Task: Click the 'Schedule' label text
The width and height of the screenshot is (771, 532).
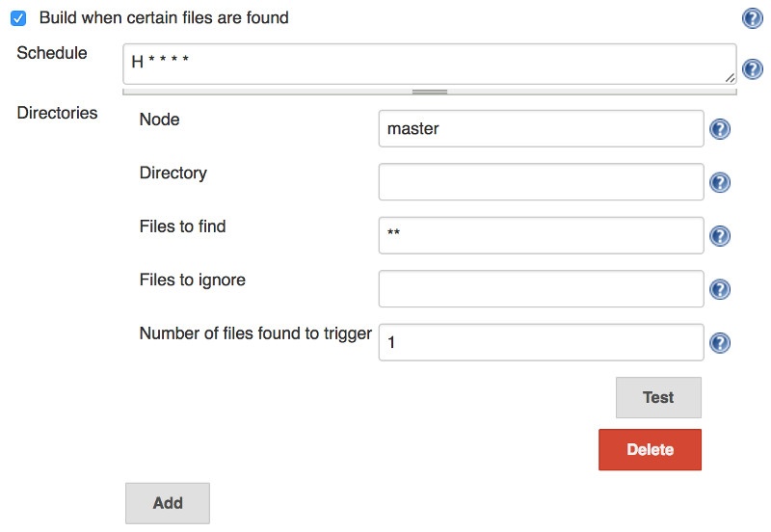Action: click(52, 53)
